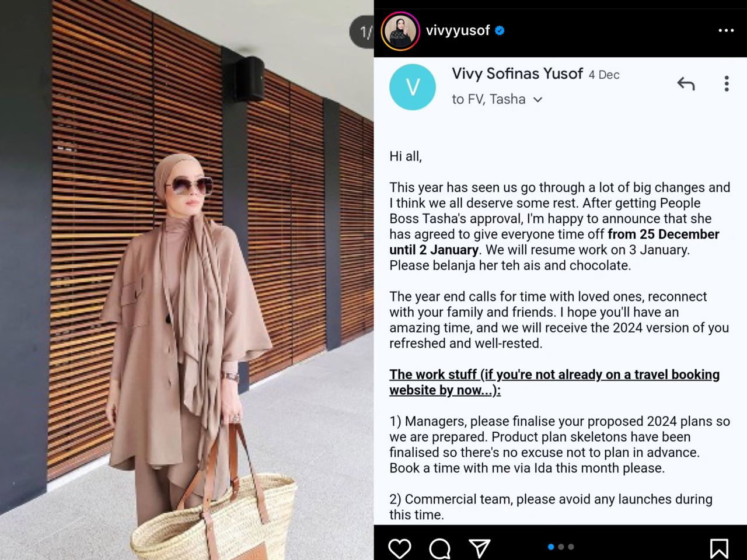Like the post with the heart icon
The image size is (747, 560).
[x=400, y=548]
